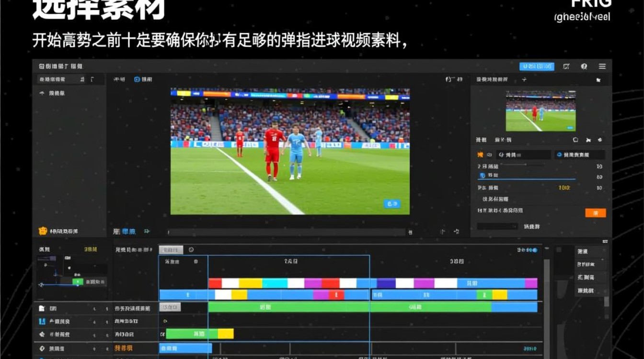Click the yellow mascot icon at the bottom of the left panel

click(x=43, y=231)
